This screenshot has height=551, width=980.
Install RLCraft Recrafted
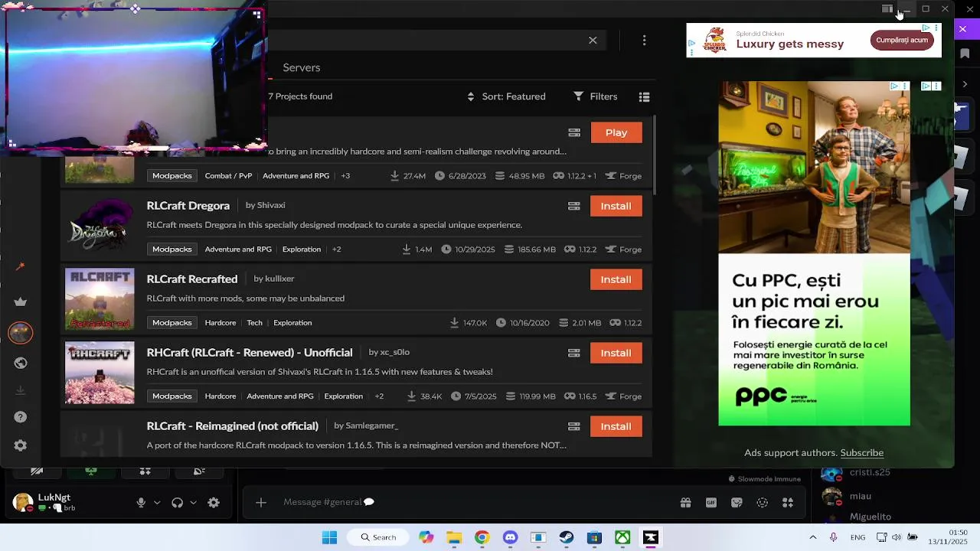(616, 279)
